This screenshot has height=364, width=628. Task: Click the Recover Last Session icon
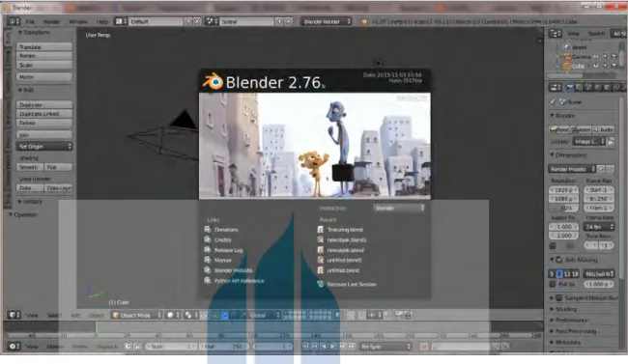point(321,284)
